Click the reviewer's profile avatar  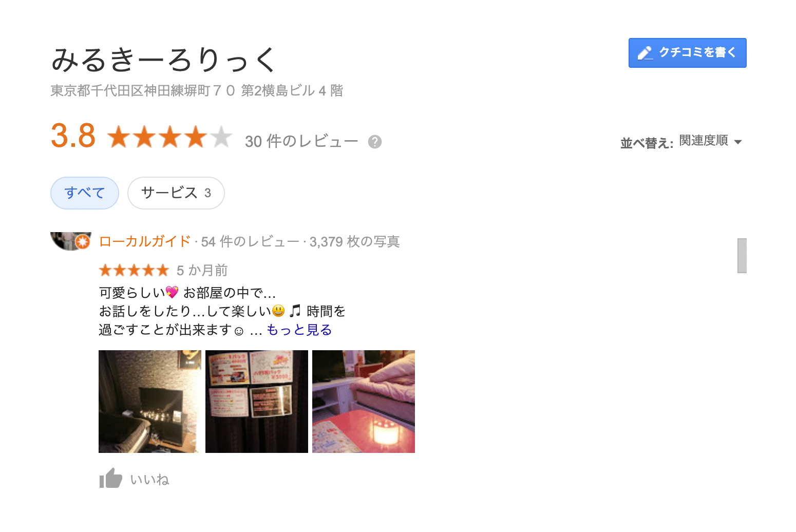pyautogui.click(x=70, y=241)
